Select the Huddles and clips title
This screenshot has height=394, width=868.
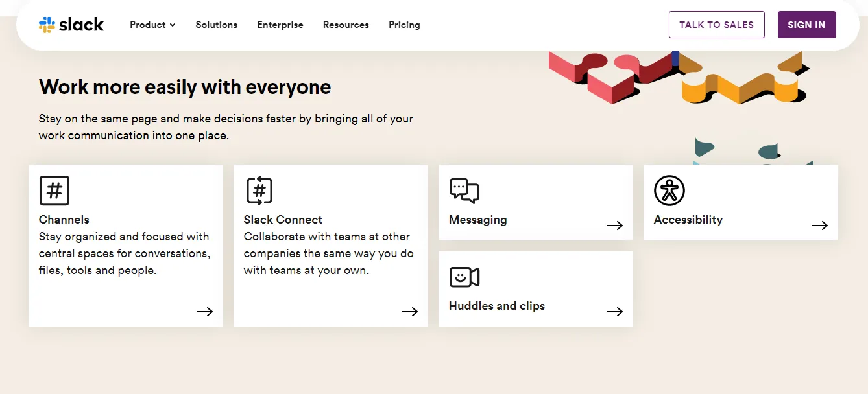pyautogui.click(x=497, y=306)
